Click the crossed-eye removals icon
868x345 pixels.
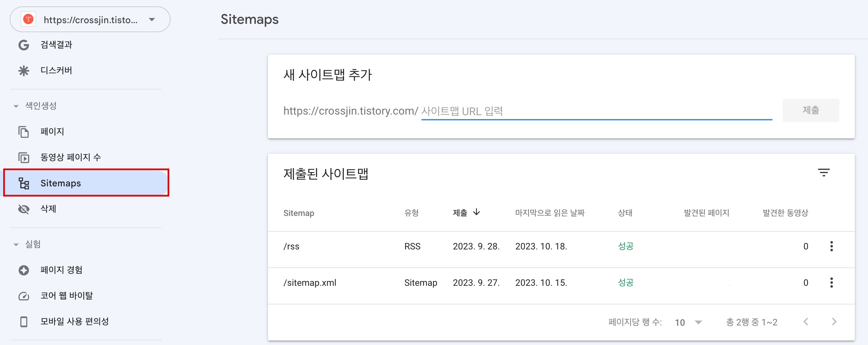pyautogui.click(x=23, y=209)
